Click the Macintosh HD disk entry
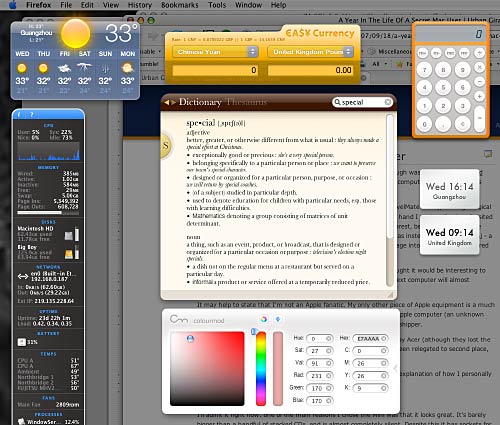 coord(49,234)
